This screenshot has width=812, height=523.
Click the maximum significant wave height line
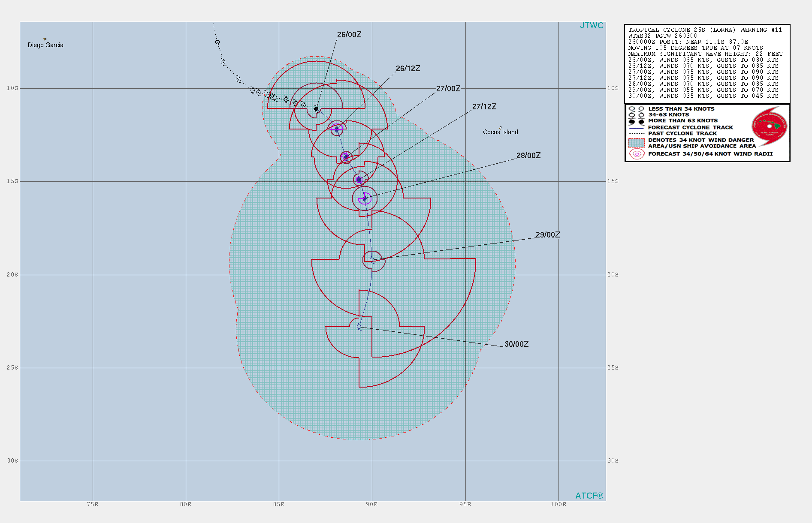pyautogui.click(x=705, y=54)
